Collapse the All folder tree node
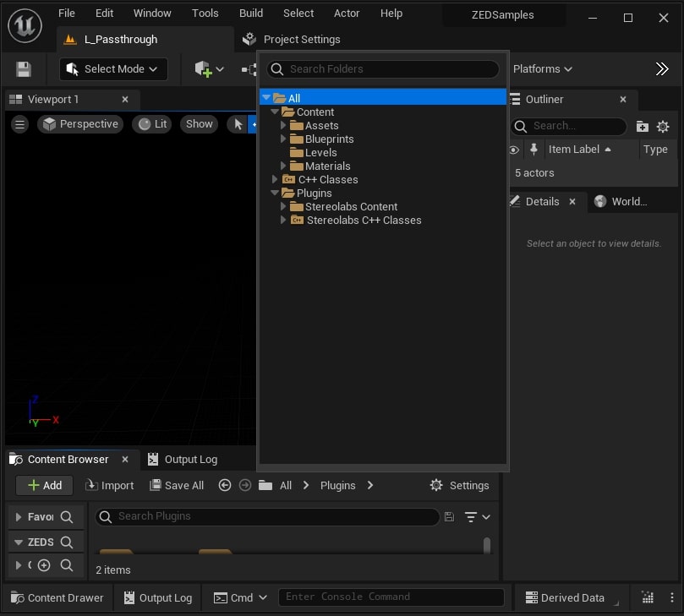The image size is (684, 616). coord(266,98)
